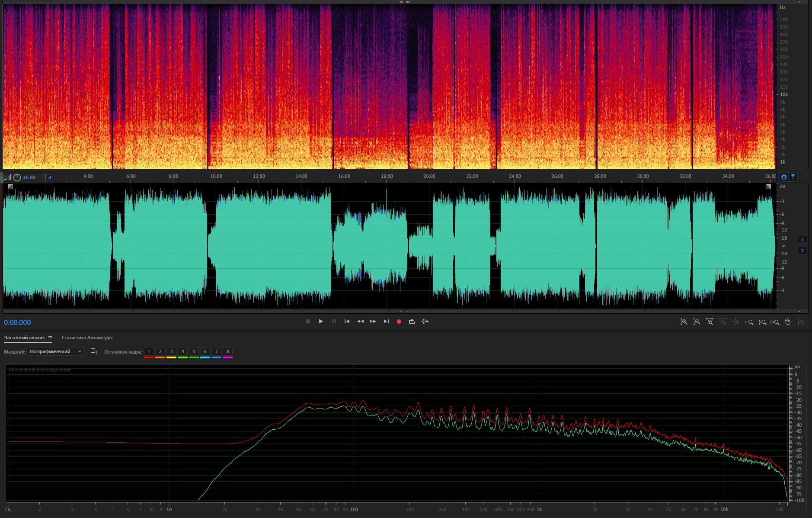Click the Fast Forward button
The height and width of the screenshot is (518, 812).
click(373, 322)
